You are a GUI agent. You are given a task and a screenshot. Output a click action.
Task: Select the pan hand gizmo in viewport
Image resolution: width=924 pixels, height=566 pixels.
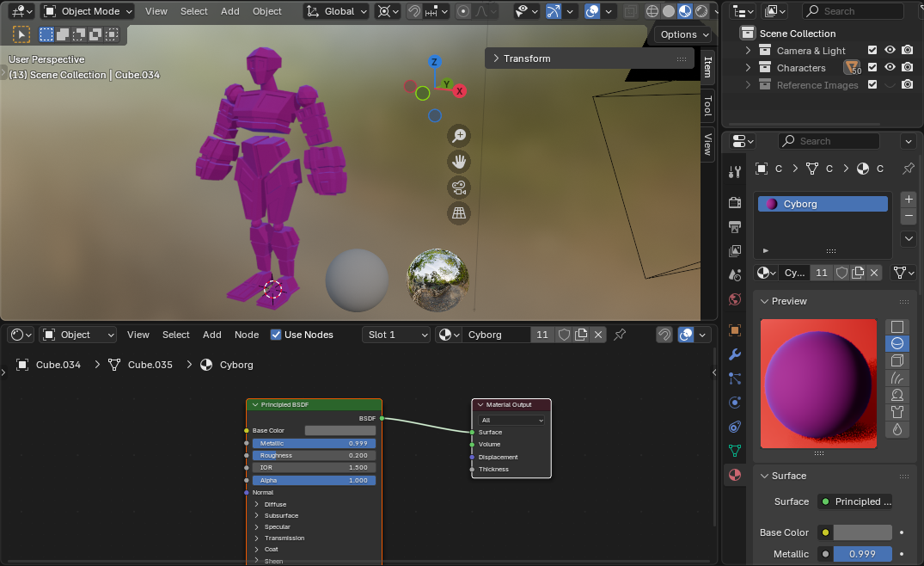(x=459, y=161)
